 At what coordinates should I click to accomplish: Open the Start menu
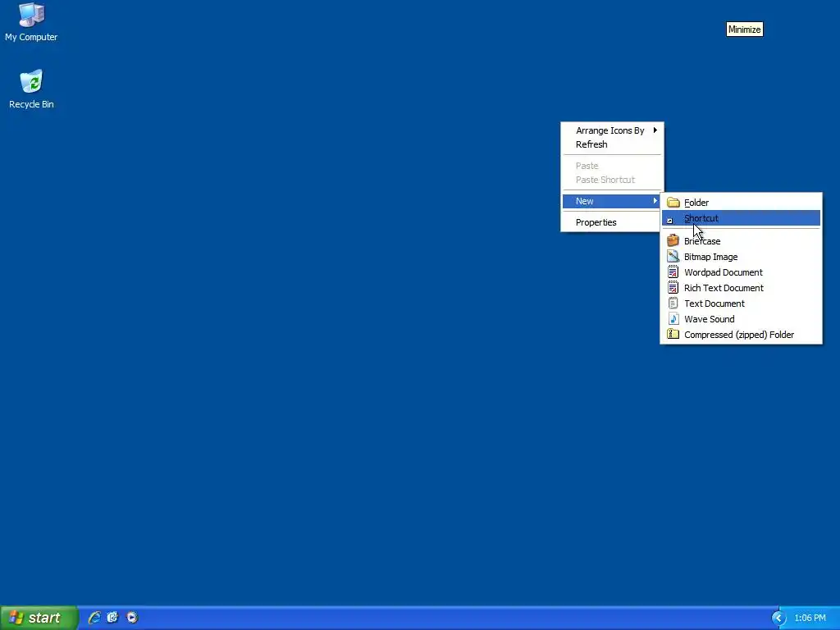point(39,618)
